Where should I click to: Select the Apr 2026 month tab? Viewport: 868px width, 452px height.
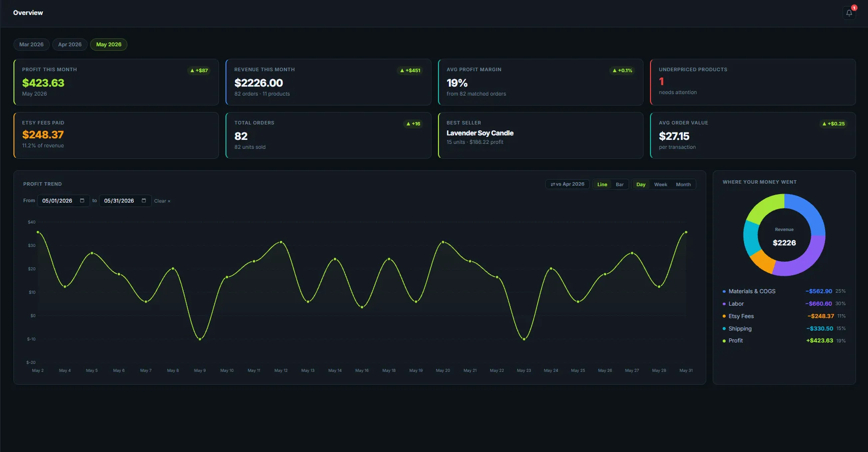click(70, 44)
